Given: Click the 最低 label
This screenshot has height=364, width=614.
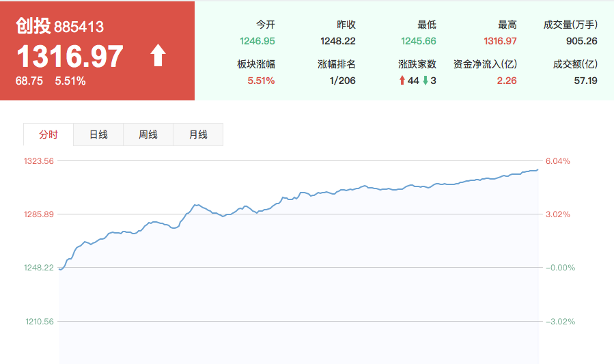Looking at the screenshot, I should pos(427,25).
